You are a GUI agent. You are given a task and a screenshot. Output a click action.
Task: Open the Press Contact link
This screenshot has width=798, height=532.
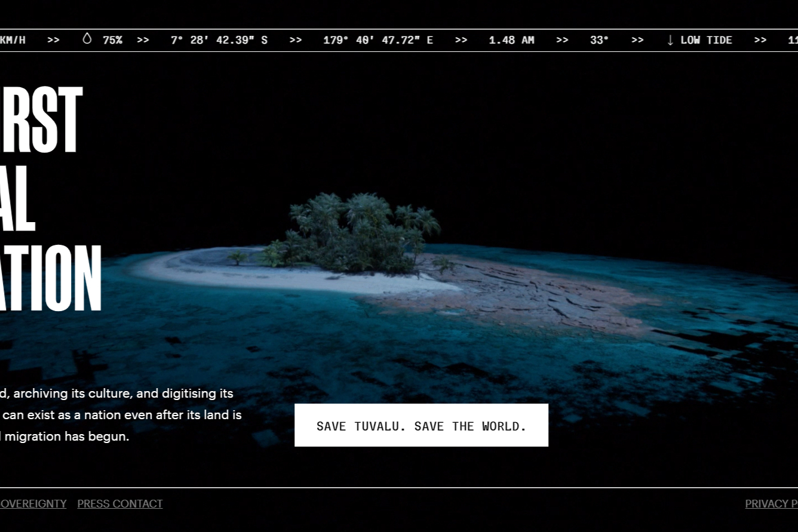pyautogui.click(x=120, y=504)
